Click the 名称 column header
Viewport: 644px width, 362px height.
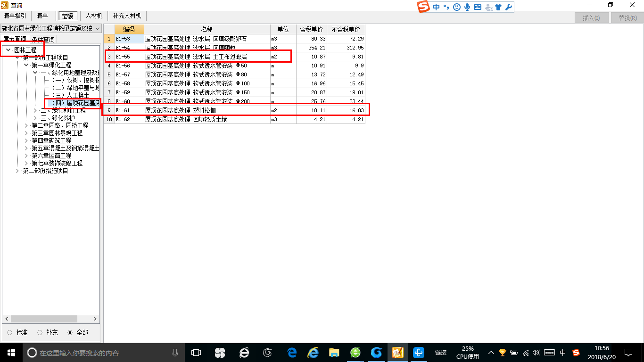coord(207,29)
